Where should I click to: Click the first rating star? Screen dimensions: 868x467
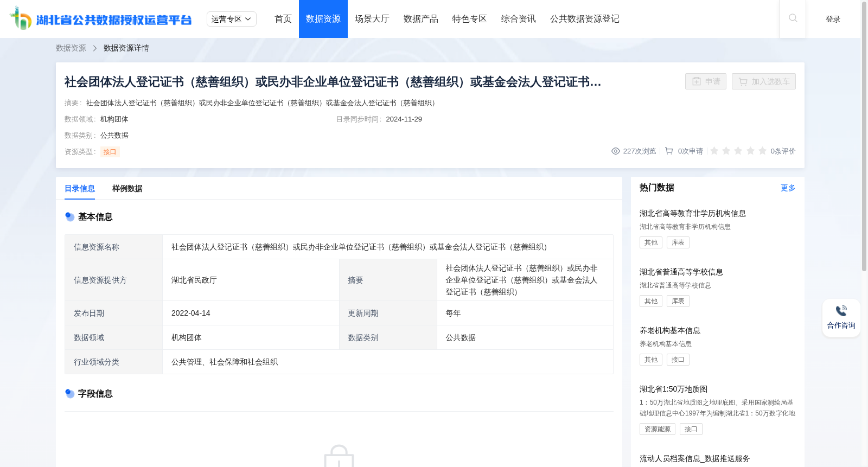tap(714, 151)
